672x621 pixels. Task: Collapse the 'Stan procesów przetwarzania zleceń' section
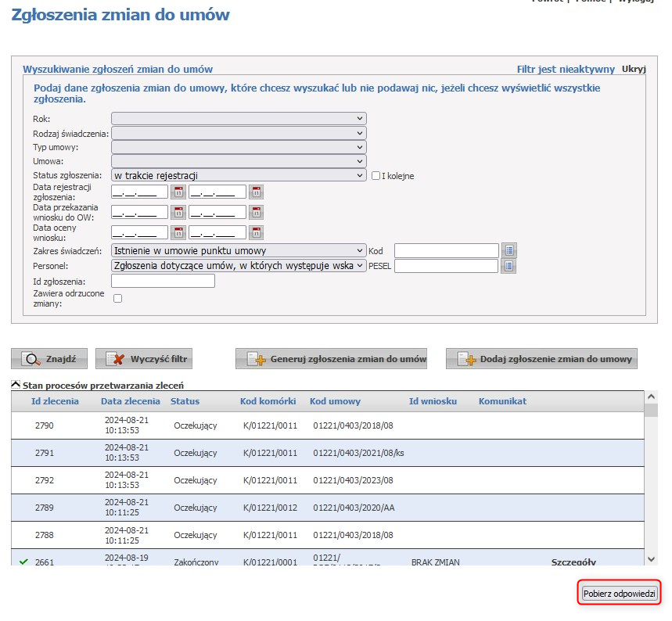coord(16,385)
